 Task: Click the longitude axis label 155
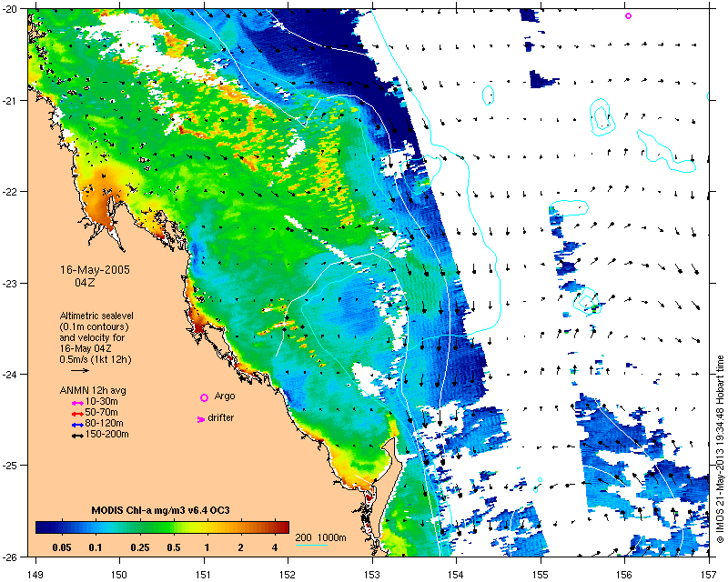[x=541, y=575]
